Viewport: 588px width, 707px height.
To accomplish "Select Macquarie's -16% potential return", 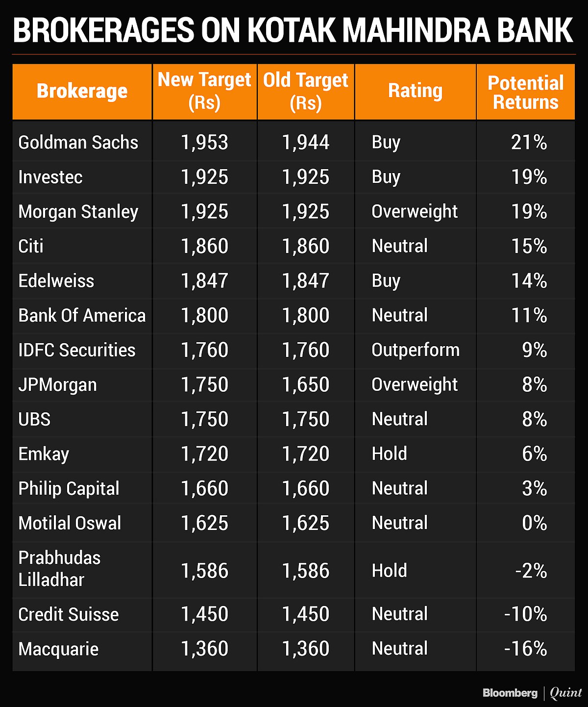I will (525, 649).
